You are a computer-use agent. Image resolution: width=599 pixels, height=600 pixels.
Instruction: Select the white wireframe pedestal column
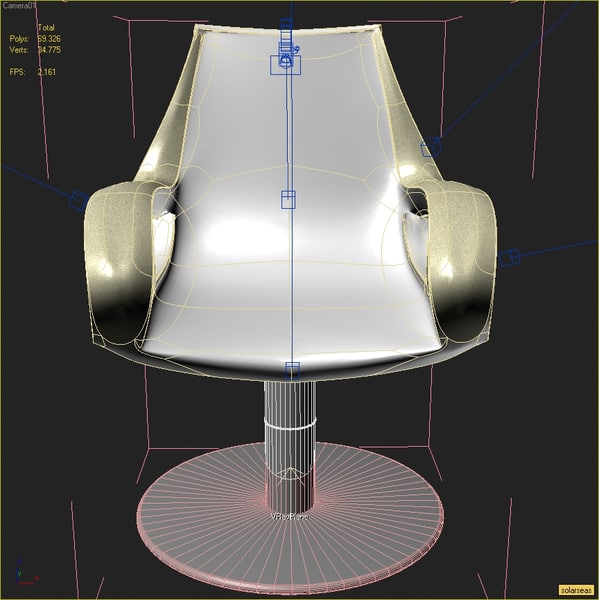pyautogui.click(x=290, y=444)
